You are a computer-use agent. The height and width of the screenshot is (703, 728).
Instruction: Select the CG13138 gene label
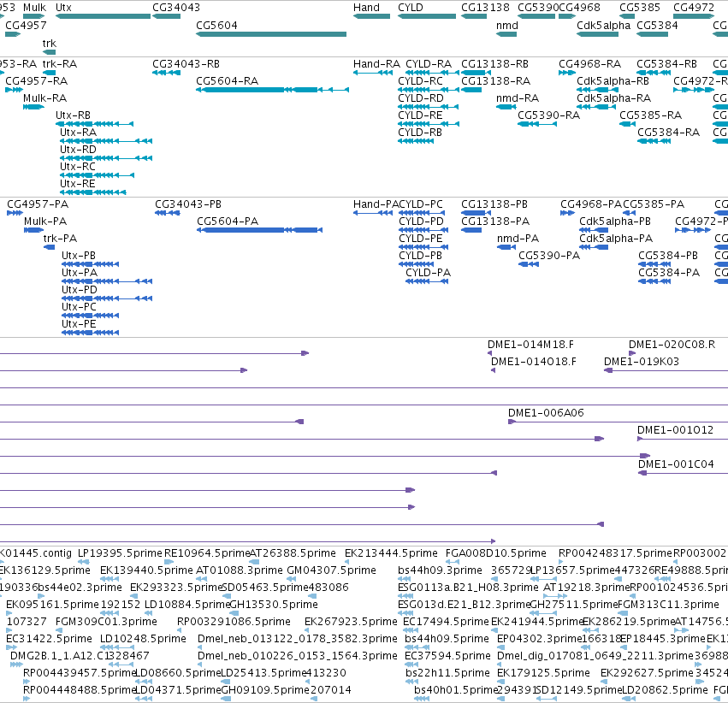pos(485,8)
